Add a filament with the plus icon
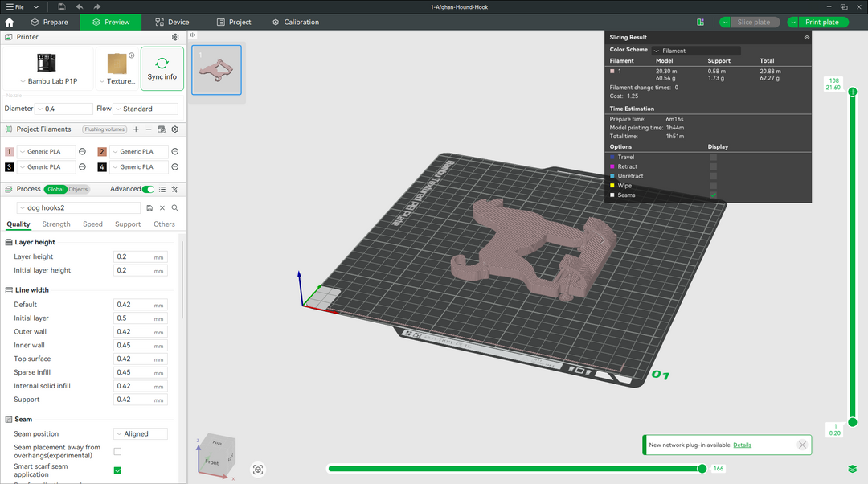The image size is (868, 484). coord(136,130)
